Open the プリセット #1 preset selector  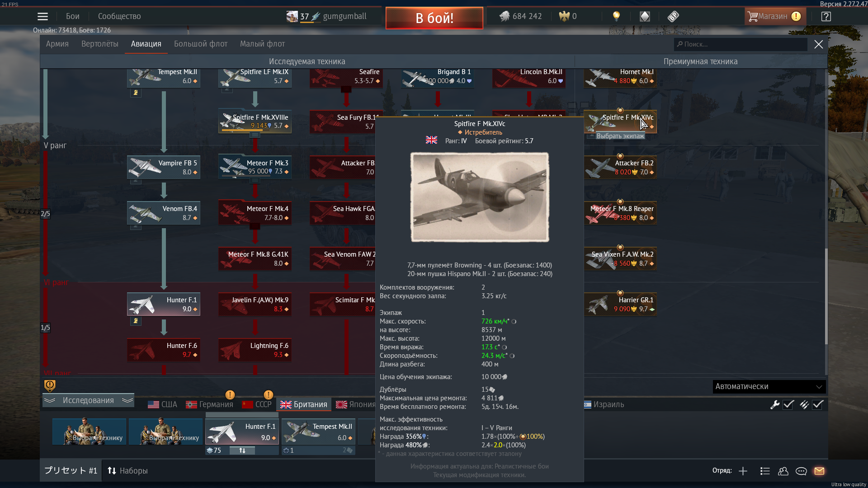pyautogui.click(x=71, y=471)
